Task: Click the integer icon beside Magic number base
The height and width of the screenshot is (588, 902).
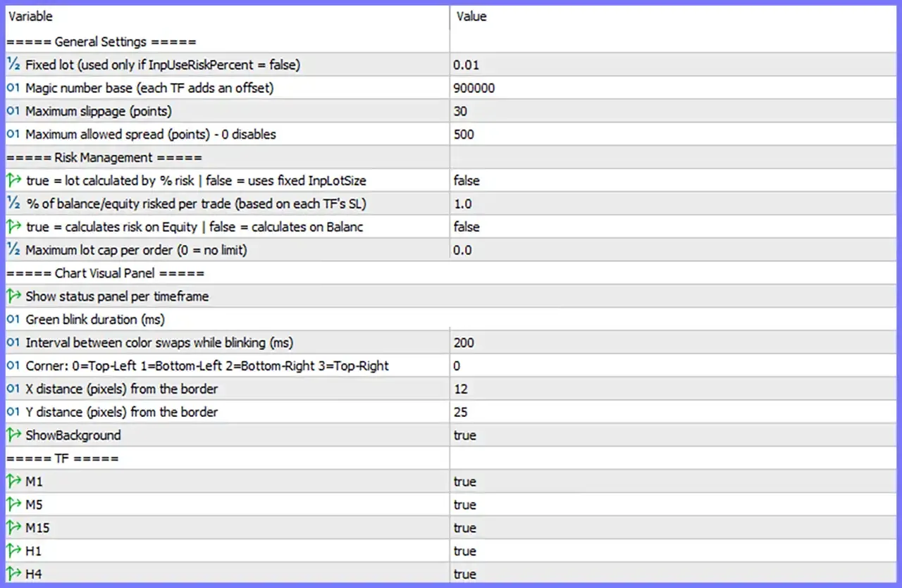Action: coord(13,88)
